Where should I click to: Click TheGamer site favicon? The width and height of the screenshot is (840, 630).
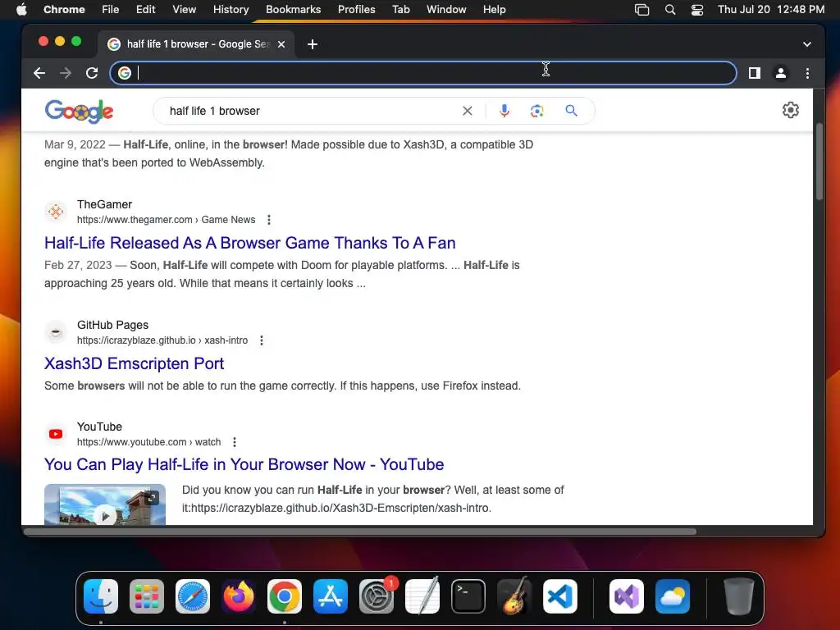(56, 212)
